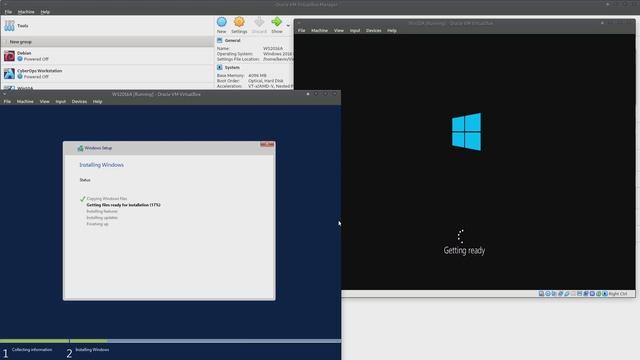Open Input menu in WS2016A setup window
Screen dimensions: 640x360
61,101
